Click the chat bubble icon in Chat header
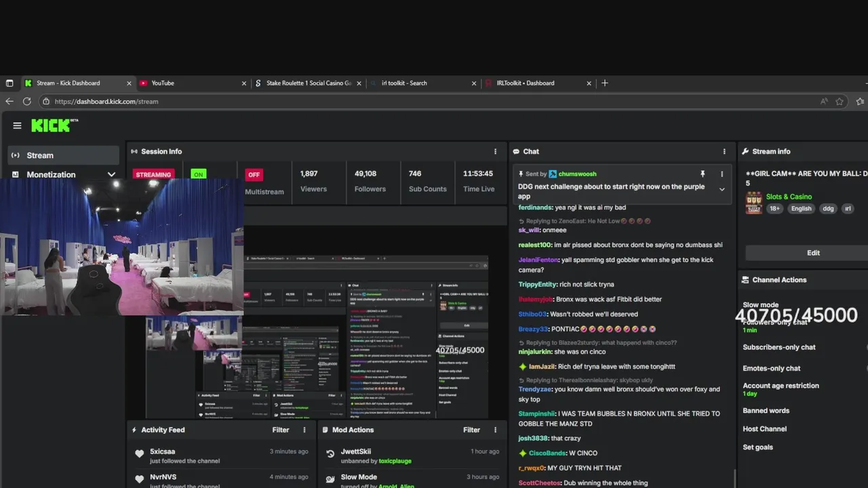 tap(516, 151)
